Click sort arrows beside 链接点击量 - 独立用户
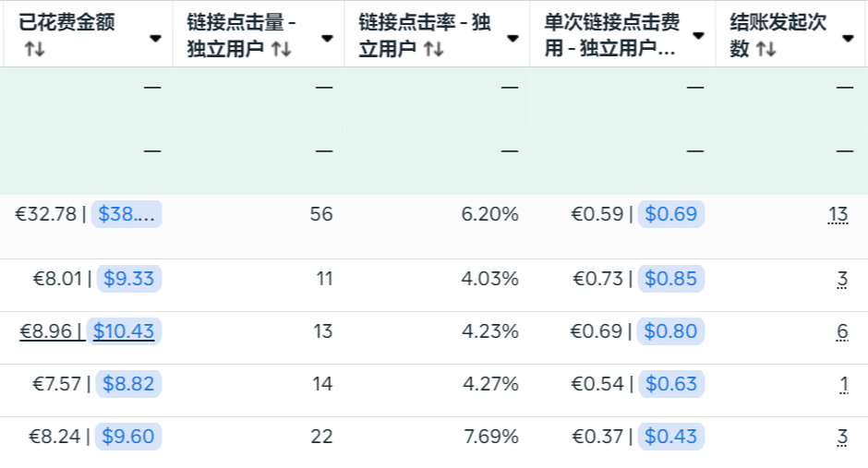868x468 pixels. [x=282, y=50]
